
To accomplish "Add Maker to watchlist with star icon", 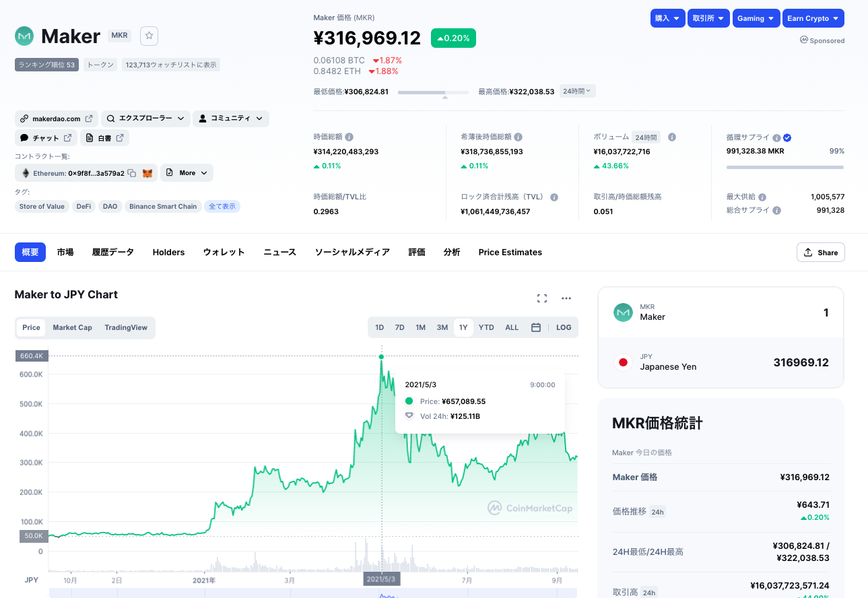I will [x=149, y=36].
